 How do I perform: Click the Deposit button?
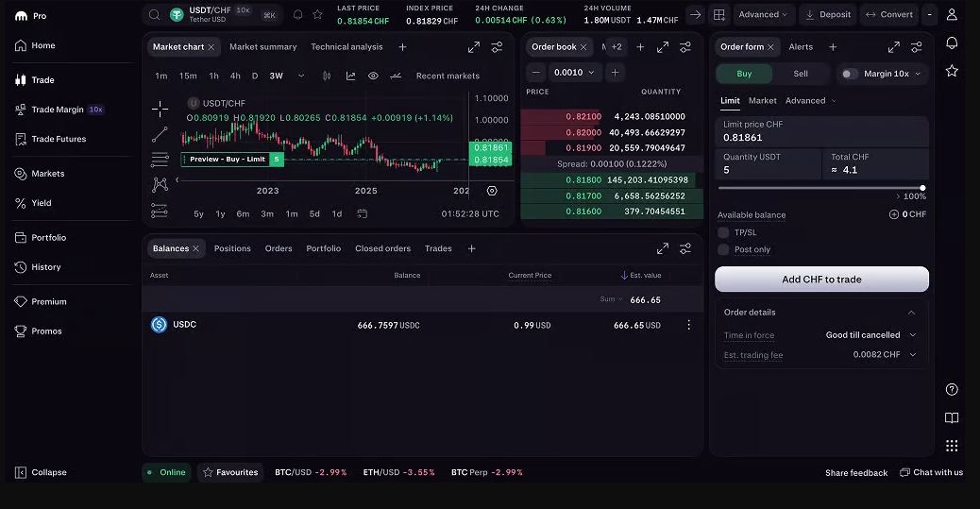(828, 14)
